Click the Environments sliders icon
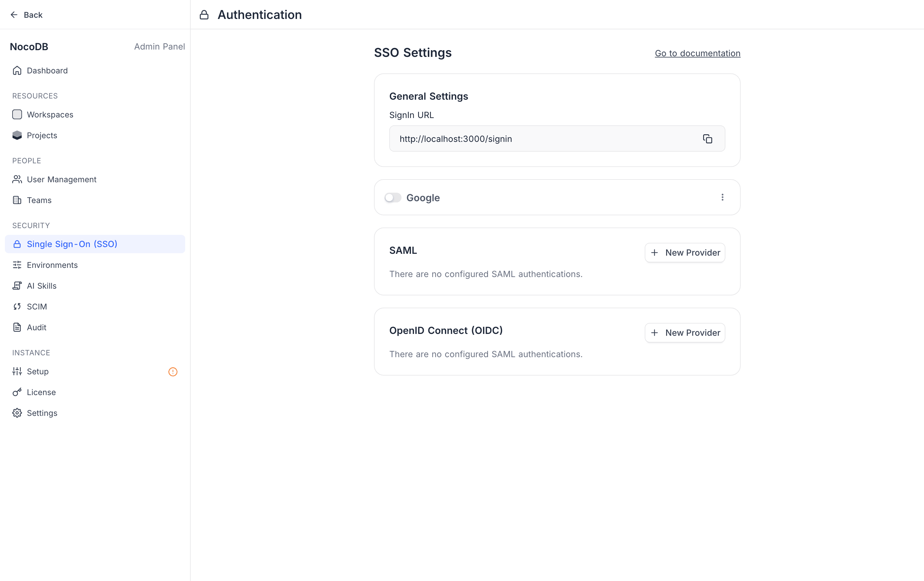 pyautogui.click(x=17, y=265)
